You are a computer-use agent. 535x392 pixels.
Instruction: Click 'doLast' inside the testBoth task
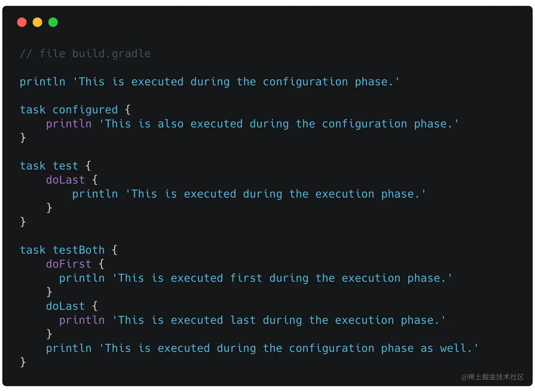pos(65,306)
